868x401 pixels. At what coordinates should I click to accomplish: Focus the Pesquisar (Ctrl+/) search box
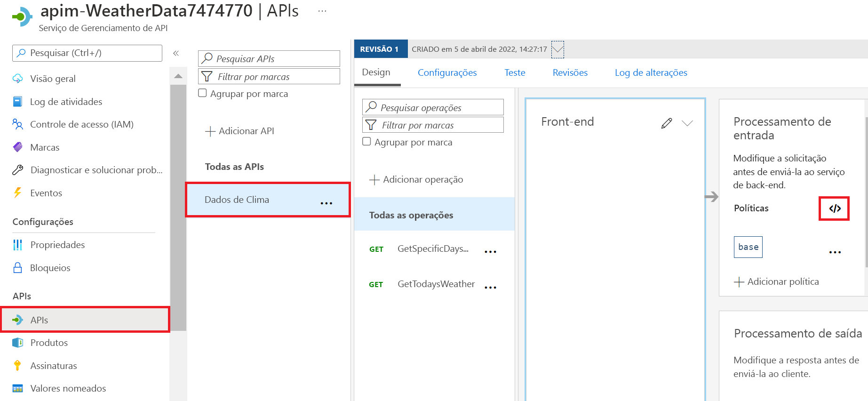tap(88, 53)
